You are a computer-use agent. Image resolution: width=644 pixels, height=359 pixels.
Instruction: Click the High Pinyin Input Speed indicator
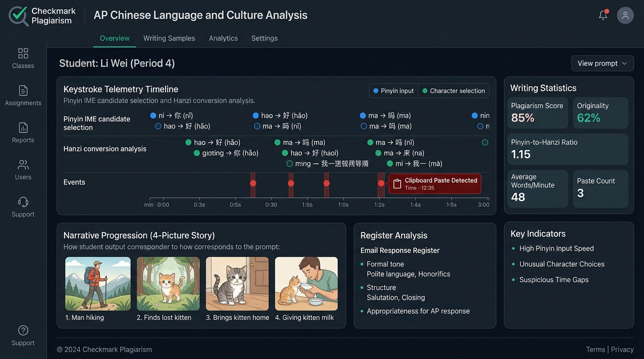[x=556, y=249]
